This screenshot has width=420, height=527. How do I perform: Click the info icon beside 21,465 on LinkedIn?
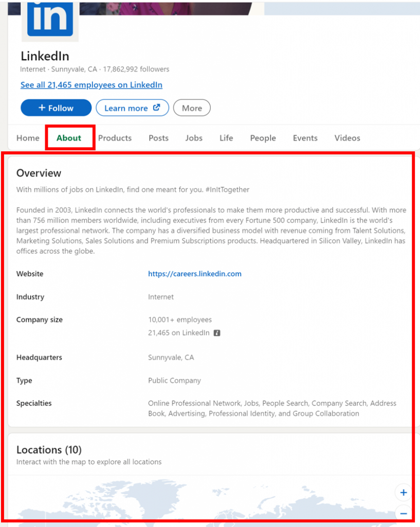pyautogui.click(x=217, y=332)
